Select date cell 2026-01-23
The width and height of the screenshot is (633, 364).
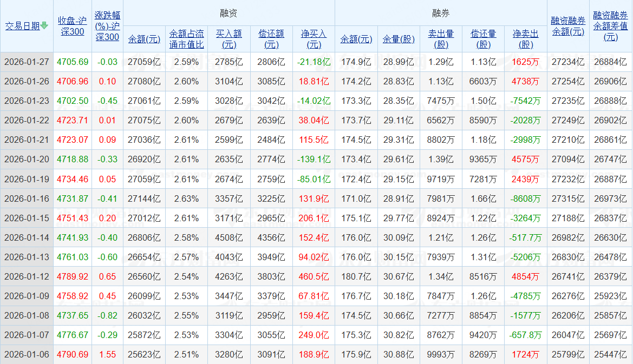pyautogui.click(x=27, y=101)
